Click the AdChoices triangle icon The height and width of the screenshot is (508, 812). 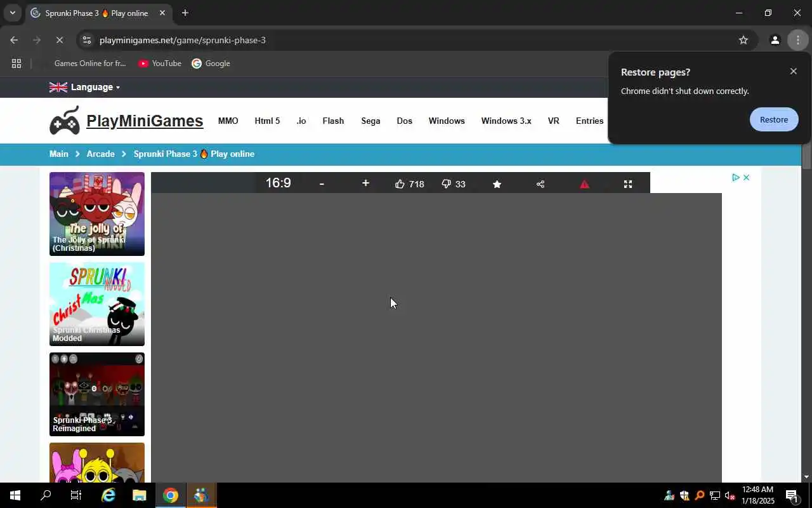(736, 177)
